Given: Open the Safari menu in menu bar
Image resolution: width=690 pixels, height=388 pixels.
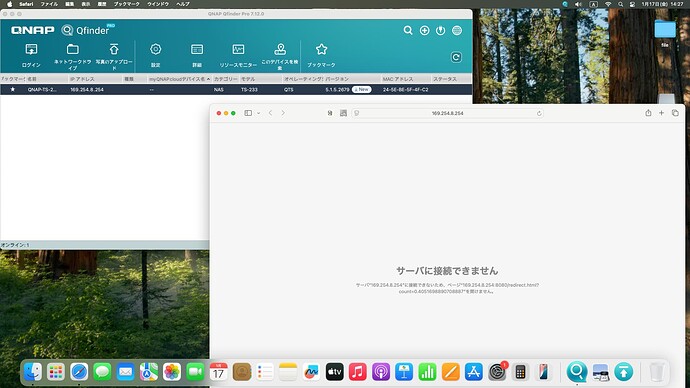Looking at the screenshot, I should tap(26, 4).
